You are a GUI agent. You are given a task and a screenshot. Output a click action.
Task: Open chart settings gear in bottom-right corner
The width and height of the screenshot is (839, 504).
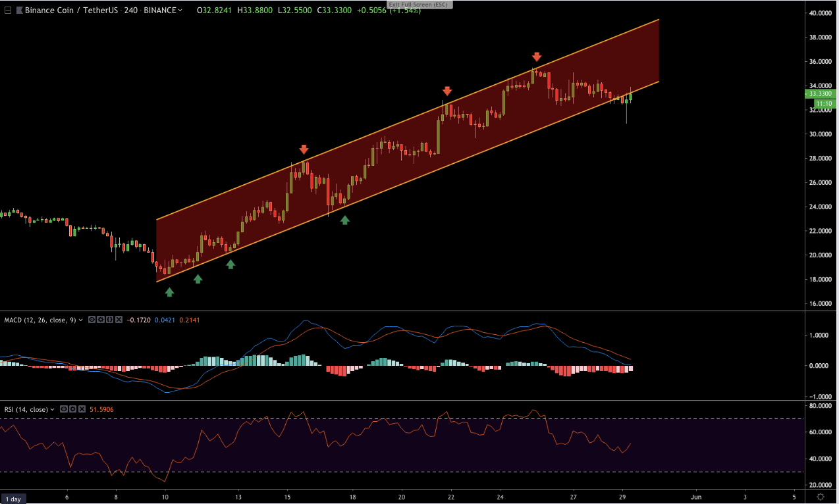coord(820,497)
